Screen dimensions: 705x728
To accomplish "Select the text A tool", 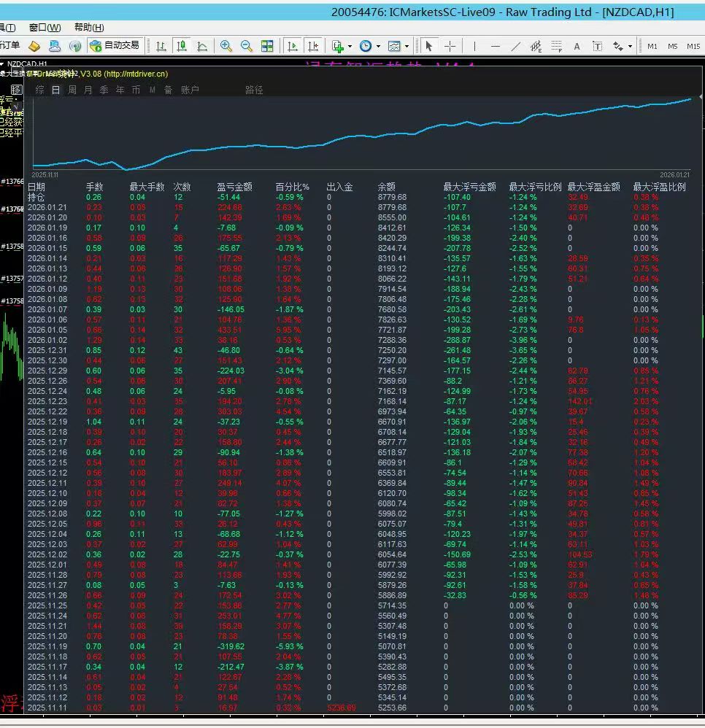I will [577, 47].
